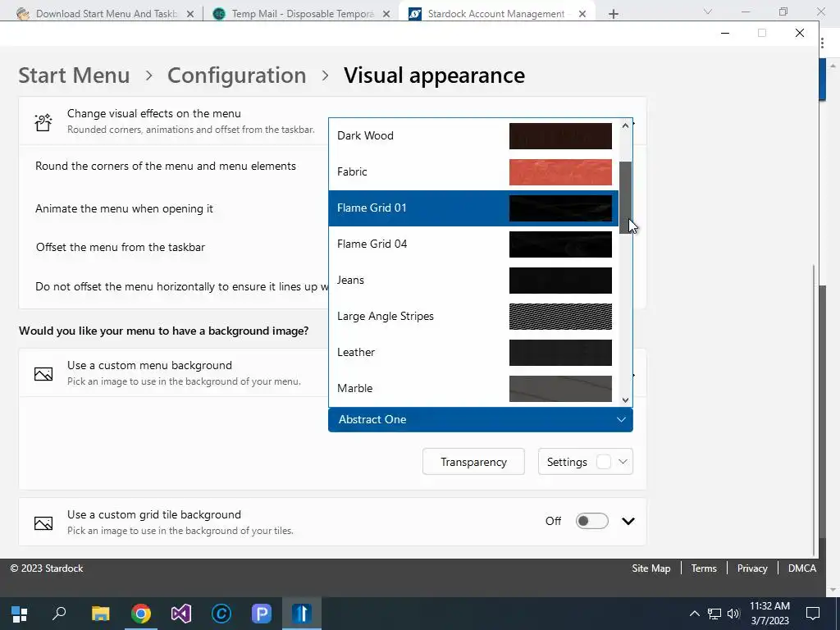
Task: Click the texture list scrollbar thumb
Action: click(x=625, y=198)
